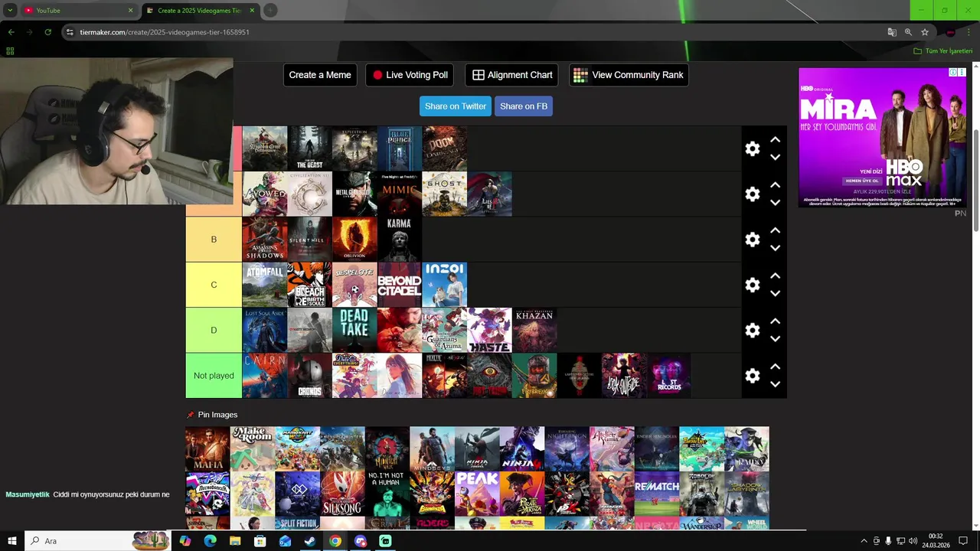980x551 pixels.
Task: Open the browser zoom magnifier icon
Action: 908,32
